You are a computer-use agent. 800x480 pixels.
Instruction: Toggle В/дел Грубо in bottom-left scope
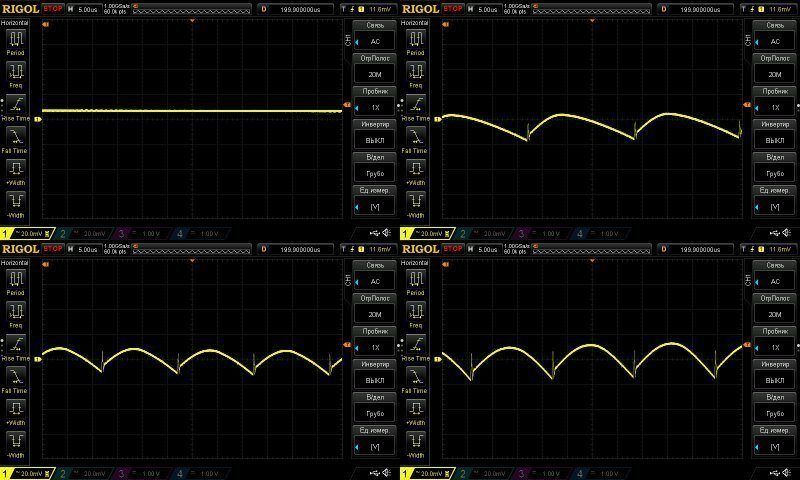375,408
